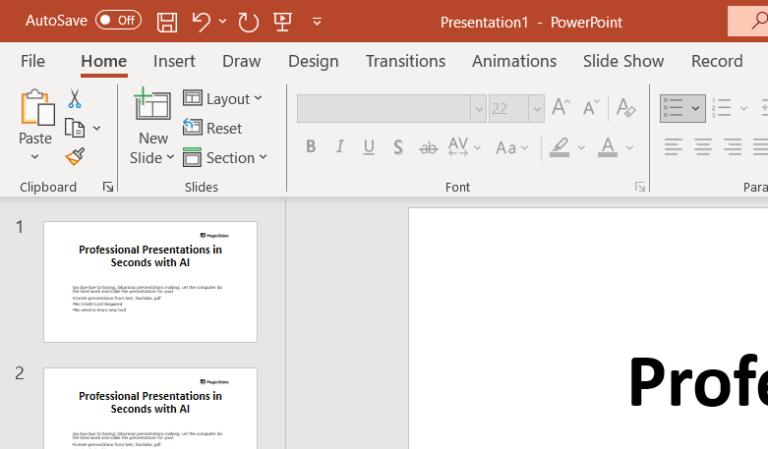Apply the font color
Image resolution: width=768 pixels, height=449 pixels.
click(607, 147)
